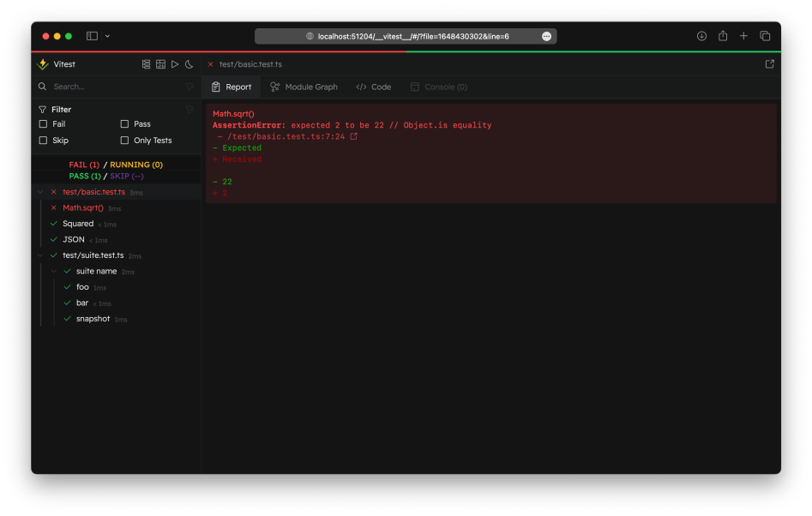Click the green check beside snapshot
This screenshot has width=812, height=516.
[68, 319]
